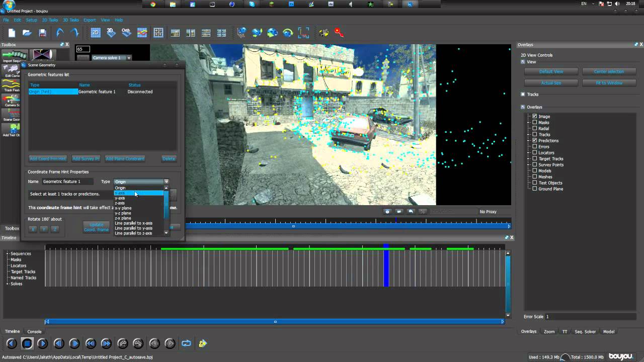Click Default View button
Viewport: 644px width, 362px height.
[551, 71]
